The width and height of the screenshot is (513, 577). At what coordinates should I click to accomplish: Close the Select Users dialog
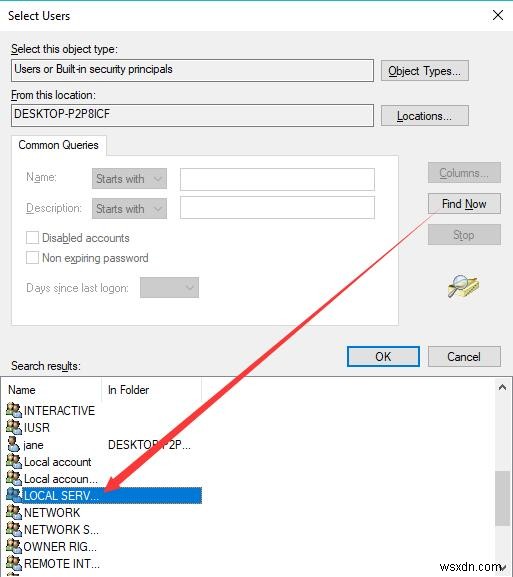pos(498,15)
